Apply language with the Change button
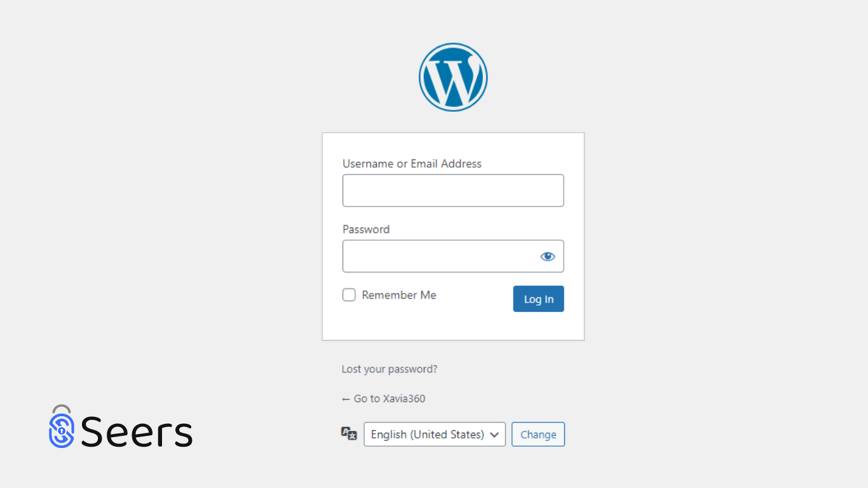Viewport: 868px width, 488px height. [x=538, y=434]
